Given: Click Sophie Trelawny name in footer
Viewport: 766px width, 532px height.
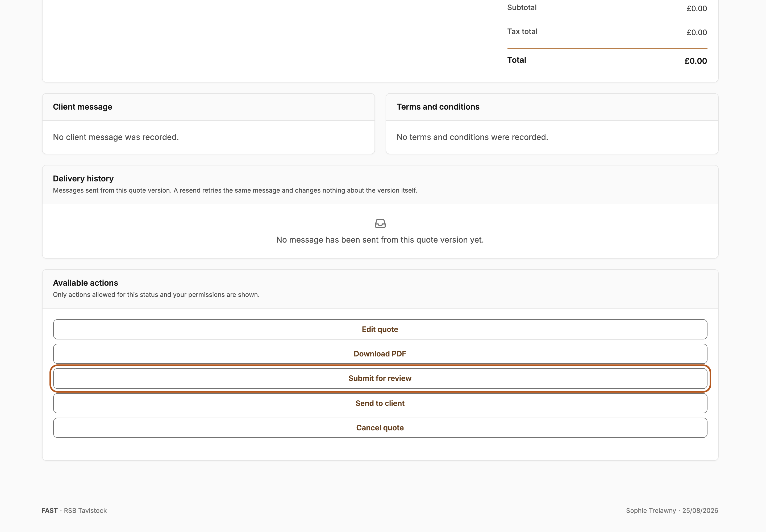Looking at the screenshot, I should pos(651,510).
